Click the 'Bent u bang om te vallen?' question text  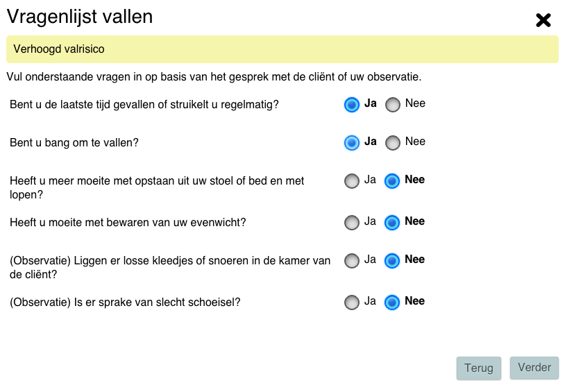pyautogui.click(x=74, y=143)
